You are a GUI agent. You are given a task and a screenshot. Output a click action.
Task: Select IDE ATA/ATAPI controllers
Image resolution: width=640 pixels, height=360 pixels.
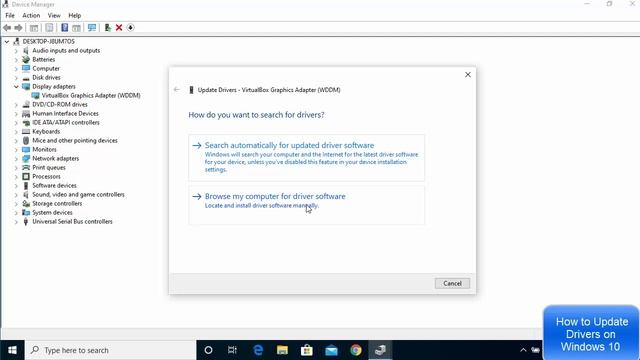(x=66, y=122)
